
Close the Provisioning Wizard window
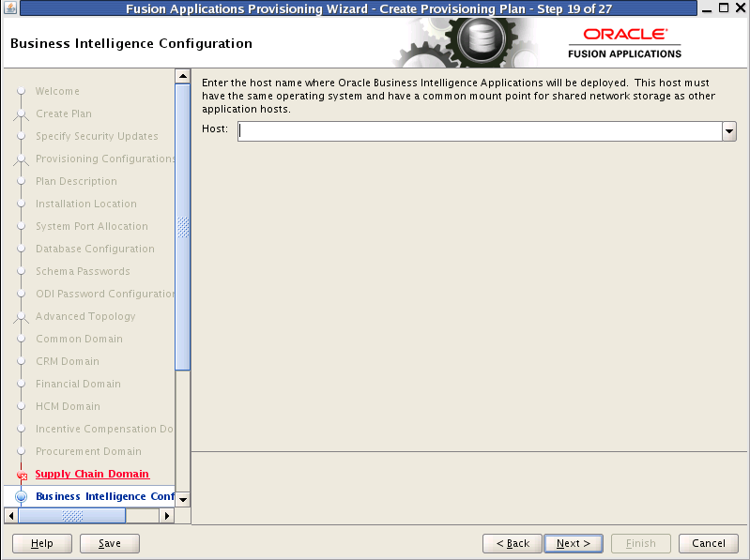[741, 8]
